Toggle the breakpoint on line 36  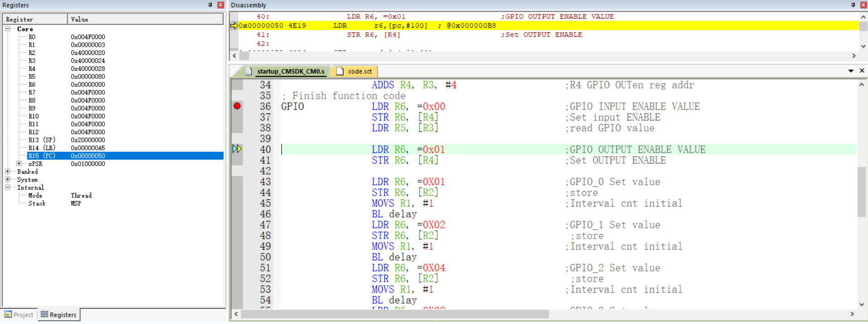(237, 106)
